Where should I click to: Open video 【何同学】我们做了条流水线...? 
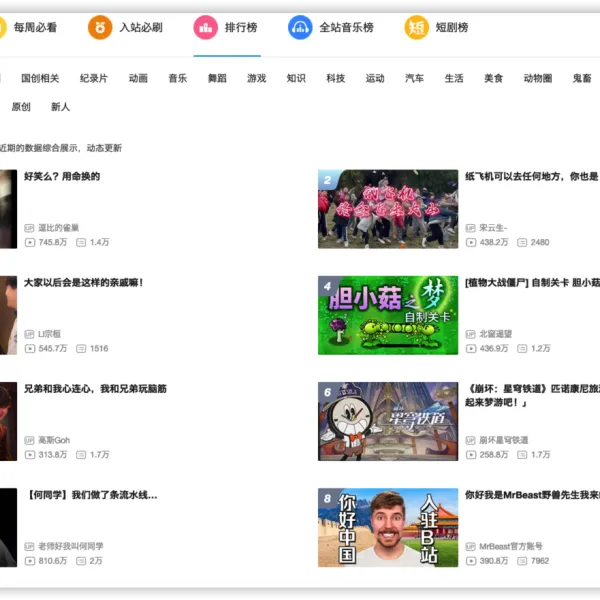(91, 495)
